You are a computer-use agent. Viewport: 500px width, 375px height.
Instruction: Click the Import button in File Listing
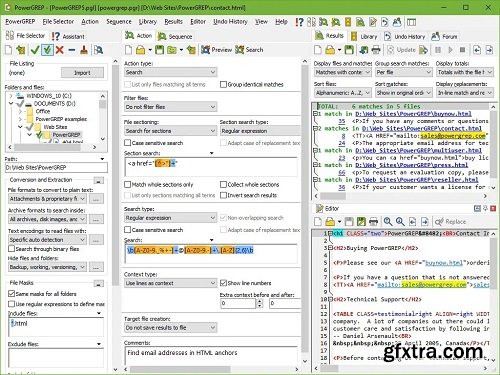(x=82, y=73)
